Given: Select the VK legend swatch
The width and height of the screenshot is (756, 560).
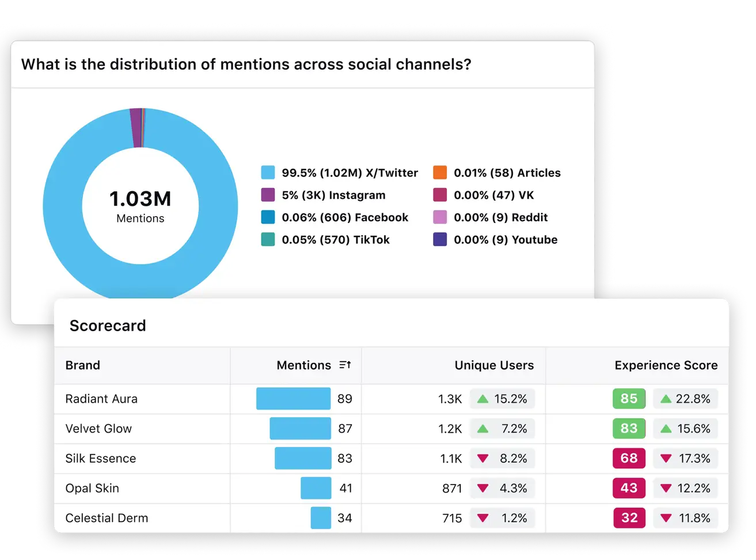Looking at the screenshot, I should [440, 195].
